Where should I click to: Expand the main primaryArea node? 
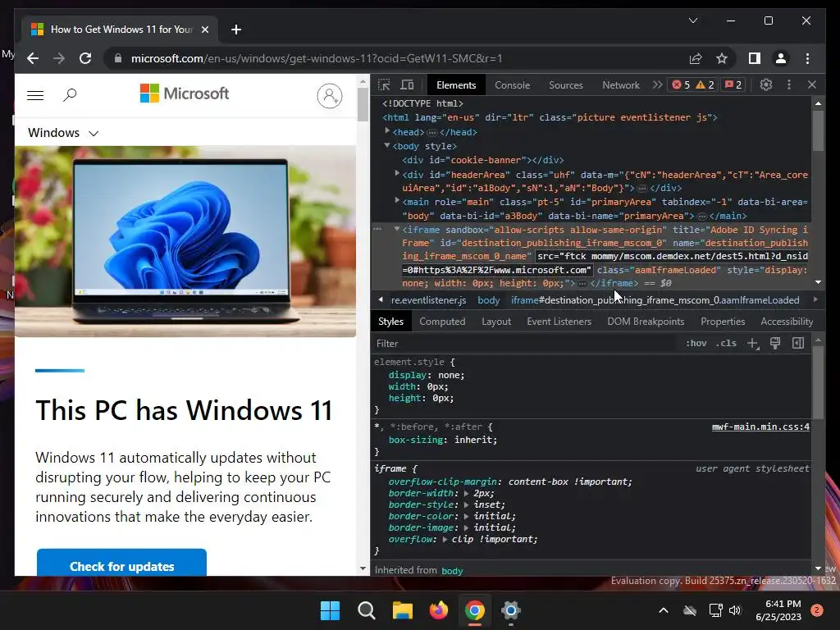click(397, 200)
